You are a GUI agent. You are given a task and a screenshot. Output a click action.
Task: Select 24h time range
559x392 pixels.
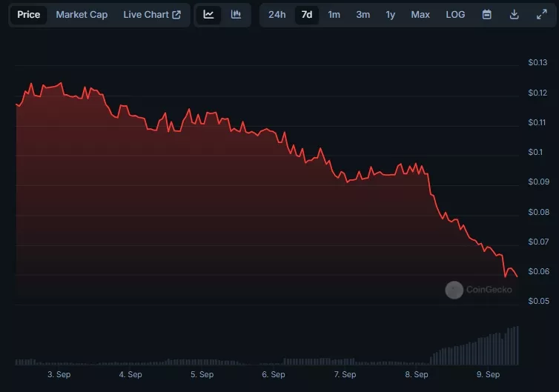pos(277,15)
